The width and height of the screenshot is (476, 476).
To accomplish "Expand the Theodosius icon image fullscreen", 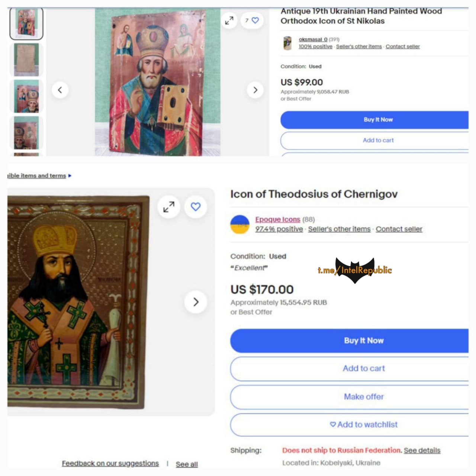I will [169, 207].
